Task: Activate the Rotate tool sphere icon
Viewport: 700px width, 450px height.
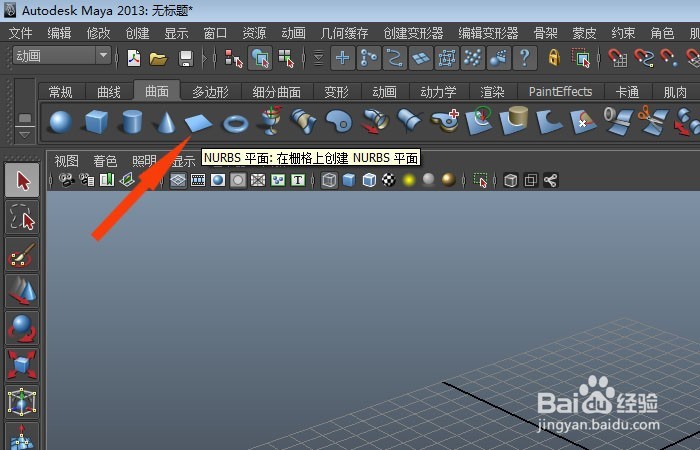Action: point(22,329)
